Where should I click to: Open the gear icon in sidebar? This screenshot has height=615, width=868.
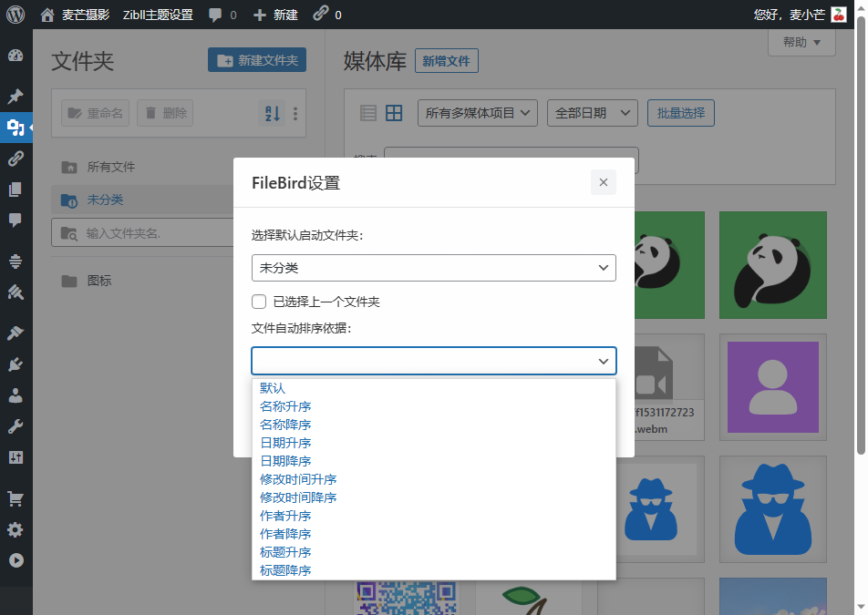(x=15, y=530)
